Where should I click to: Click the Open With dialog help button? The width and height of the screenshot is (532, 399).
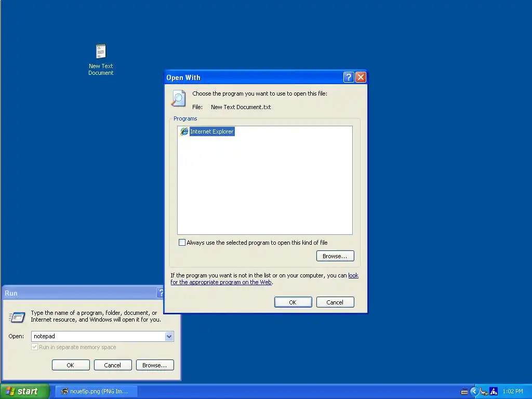349,77
